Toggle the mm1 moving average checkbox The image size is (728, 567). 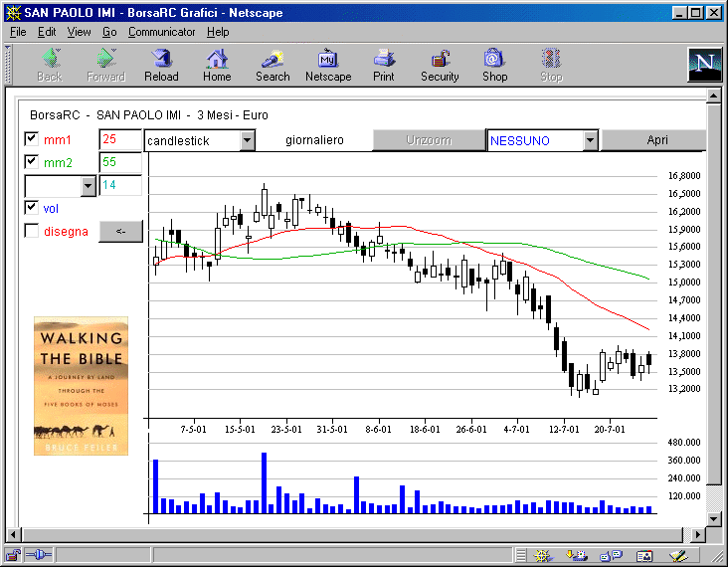tap(31, 139)
